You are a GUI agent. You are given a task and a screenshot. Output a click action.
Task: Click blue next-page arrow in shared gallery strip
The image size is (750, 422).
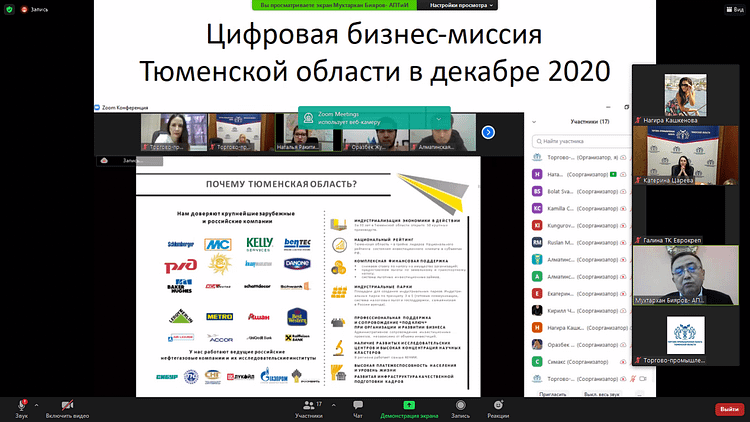tap(488, 132)
